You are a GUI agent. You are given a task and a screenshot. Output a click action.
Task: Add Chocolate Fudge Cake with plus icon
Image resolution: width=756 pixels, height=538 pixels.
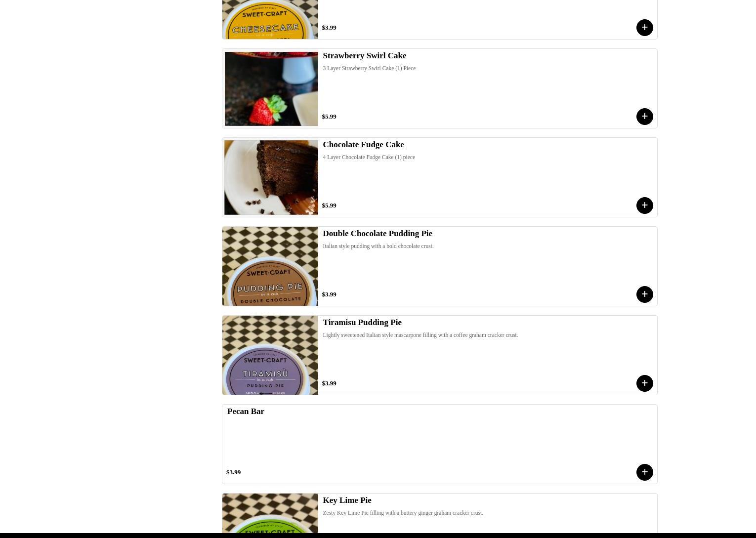point(644,206)
